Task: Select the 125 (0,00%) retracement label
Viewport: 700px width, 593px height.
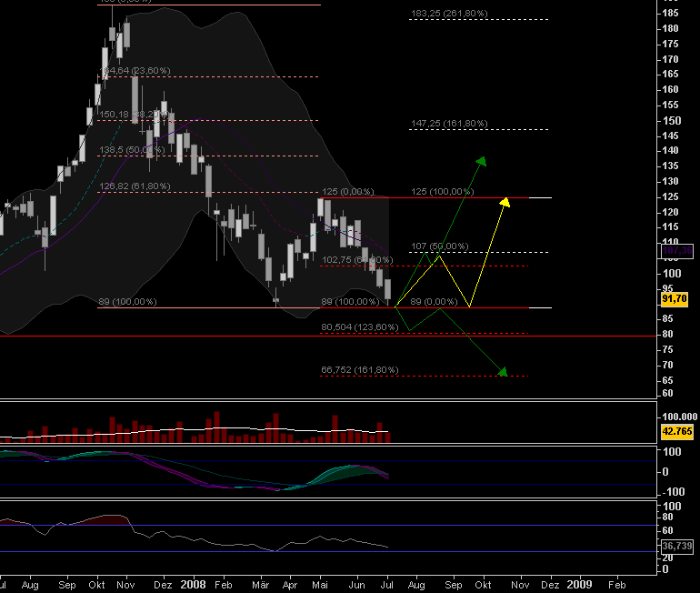Action: [x=348, y=192]
